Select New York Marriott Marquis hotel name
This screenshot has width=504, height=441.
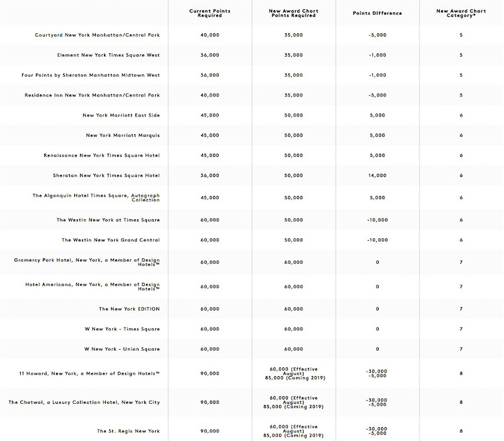point(123,135)
